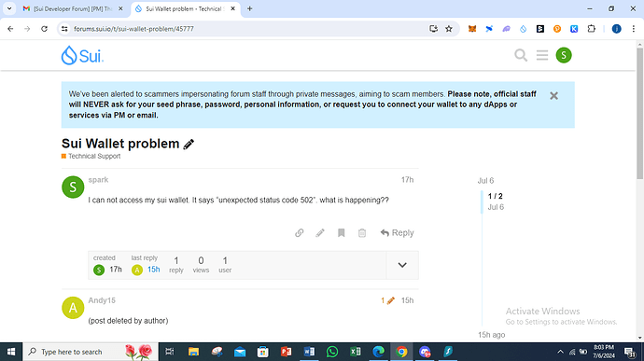Open the notifications center icon

[630, 352]
